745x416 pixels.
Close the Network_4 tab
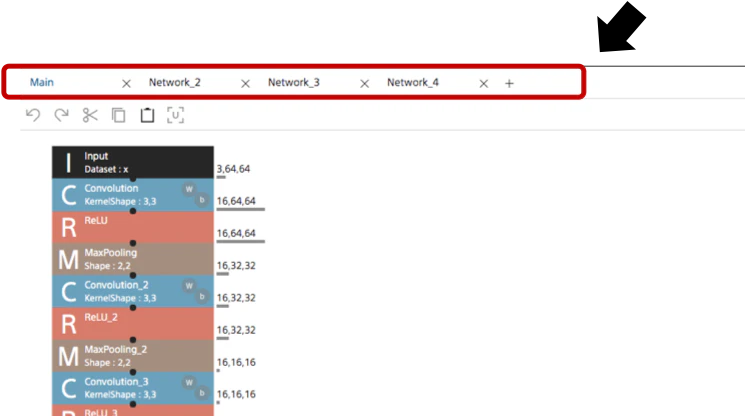coord(484,84)
